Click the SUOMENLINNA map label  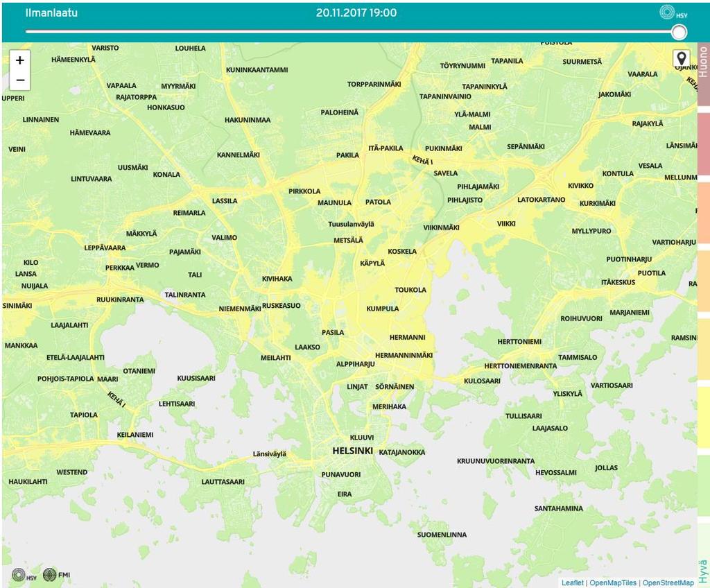tap(442, 535)
